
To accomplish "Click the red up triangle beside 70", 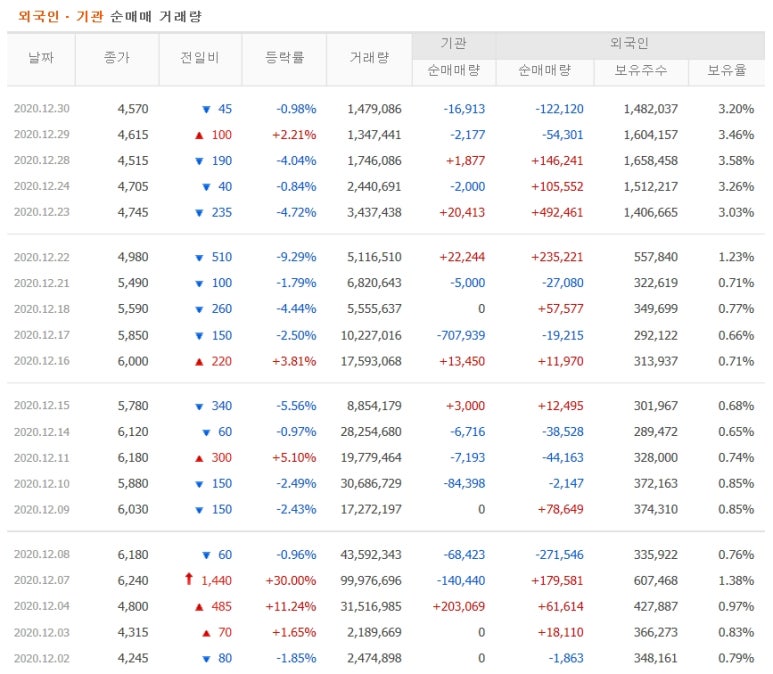I will 207,633.
